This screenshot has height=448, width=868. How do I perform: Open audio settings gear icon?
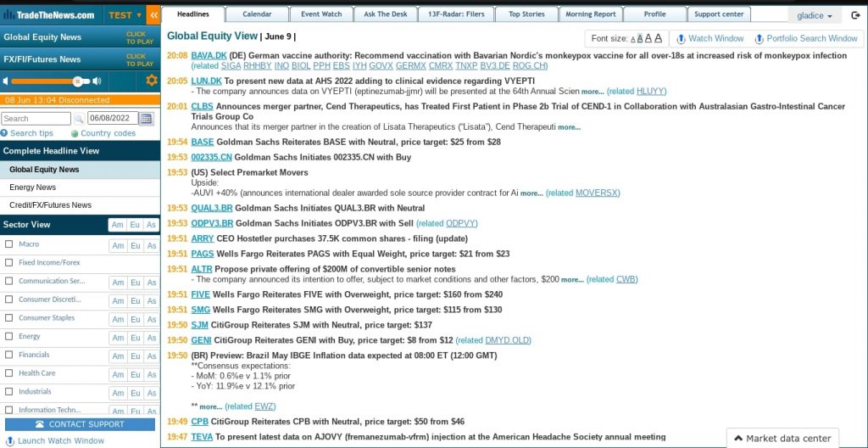click(x=152, y=81)
